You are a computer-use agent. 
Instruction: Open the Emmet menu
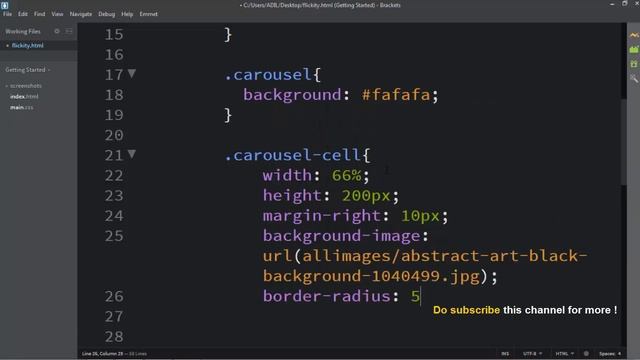(149, 14)
